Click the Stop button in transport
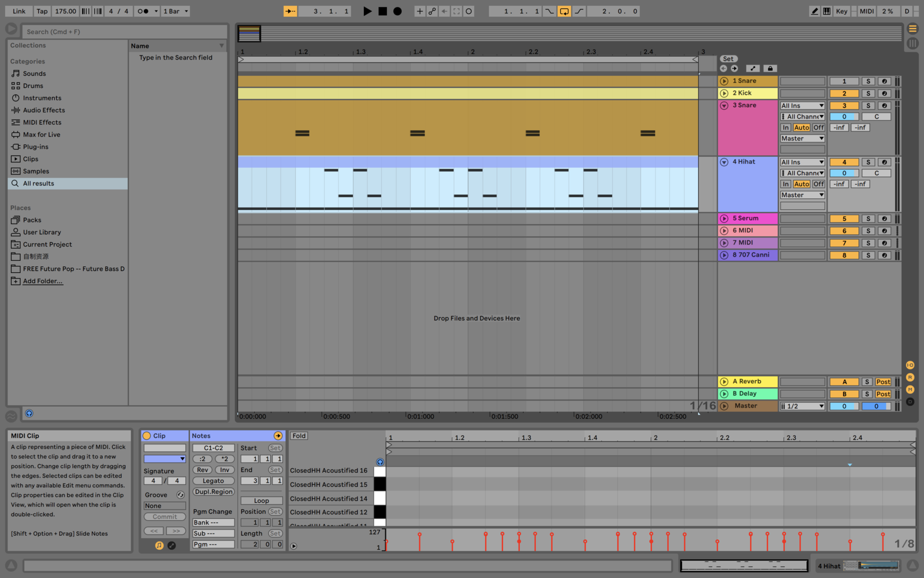 (382, 11)
